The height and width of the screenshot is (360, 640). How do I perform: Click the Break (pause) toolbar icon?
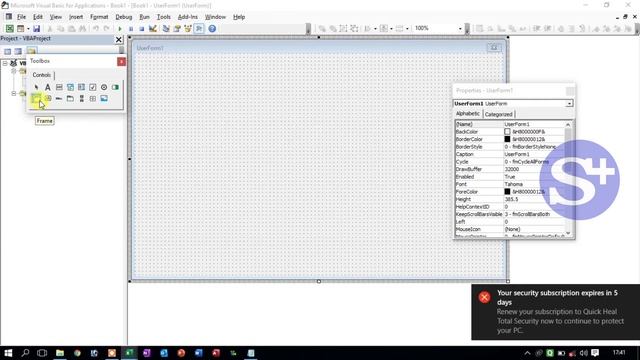click(131, 29)
